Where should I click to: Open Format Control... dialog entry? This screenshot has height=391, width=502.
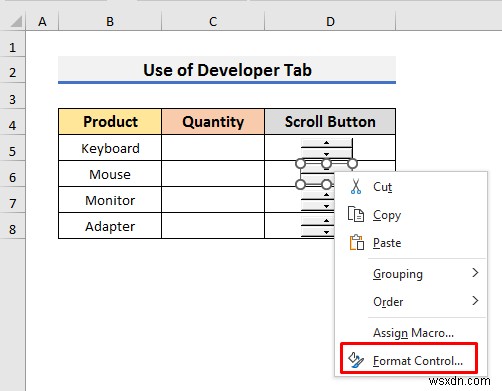[x=409, y=361]
